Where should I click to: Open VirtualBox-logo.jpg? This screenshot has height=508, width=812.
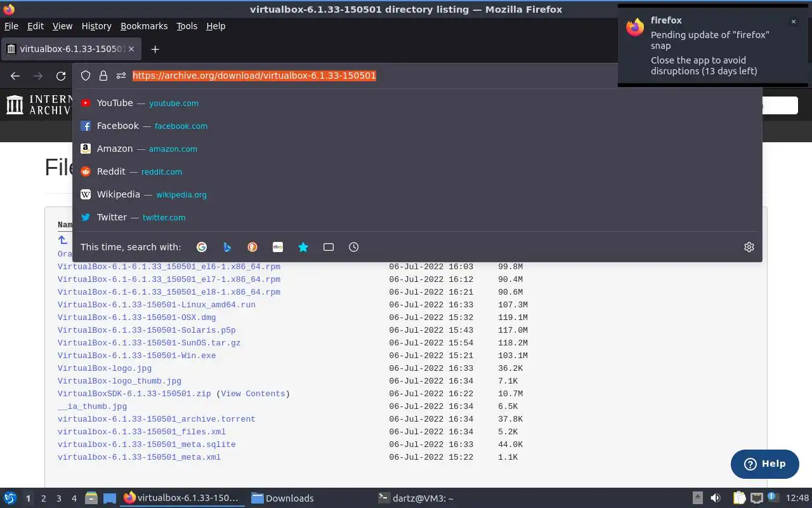[105, 368]
